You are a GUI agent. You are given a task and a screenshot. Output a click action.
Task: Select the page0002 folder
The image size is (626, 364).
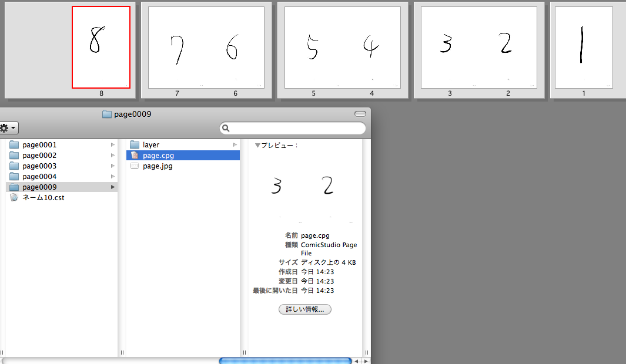pos(39,155)
